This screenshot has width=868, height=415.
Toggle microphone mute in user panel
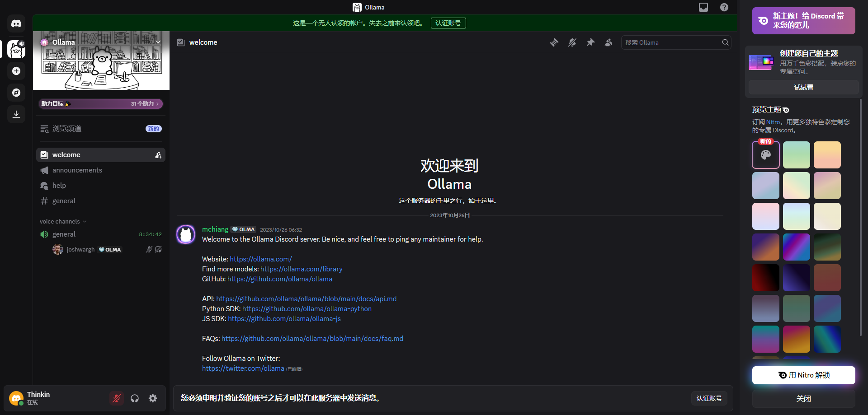coord(117,398)
